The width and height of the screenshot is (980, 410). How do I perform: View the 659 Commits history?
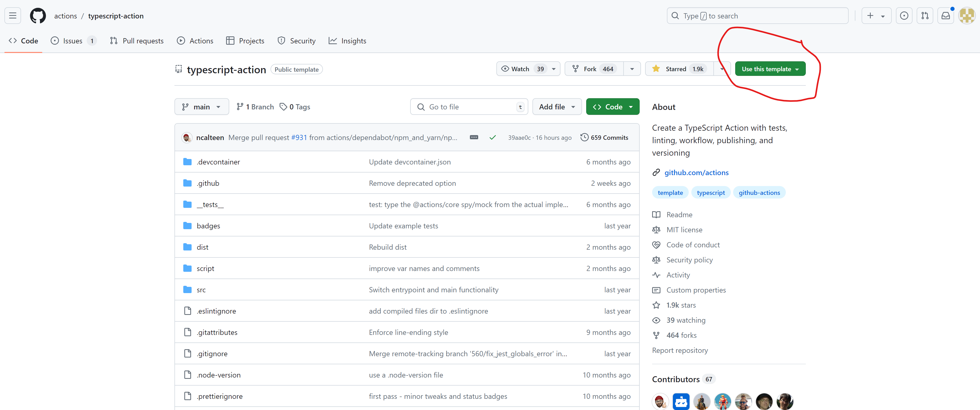point(604,137)
